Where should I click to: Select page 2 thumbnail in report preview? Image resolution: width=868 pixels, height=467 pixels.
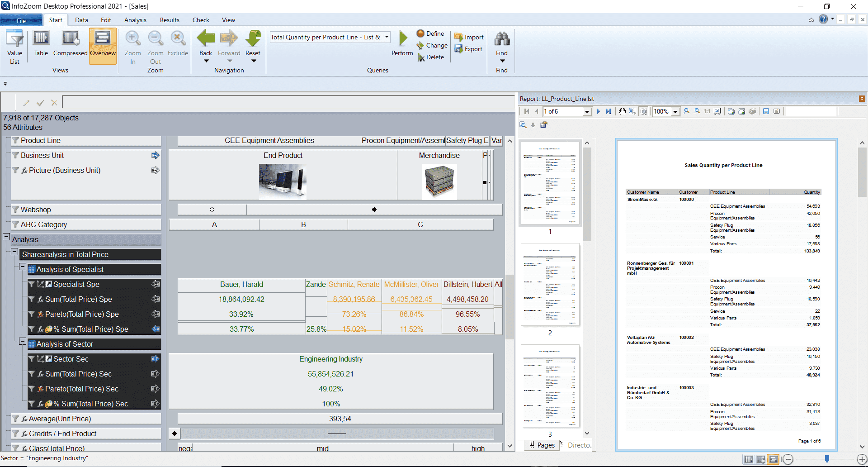(x=550, y=285)
